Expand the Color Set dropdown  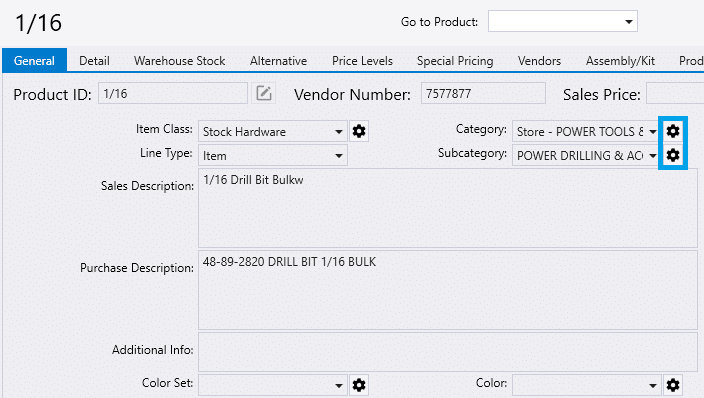click(x=339, y=385)
